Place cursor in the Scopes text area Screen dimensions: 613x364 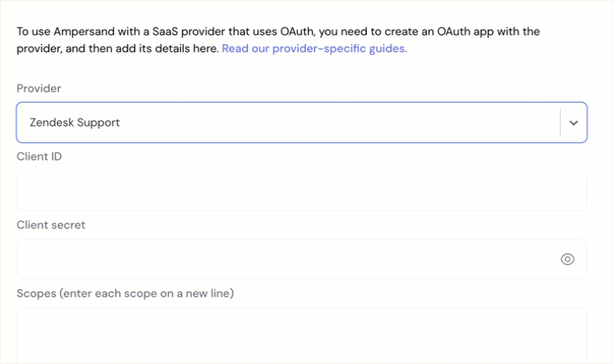(x=302, y=336)
